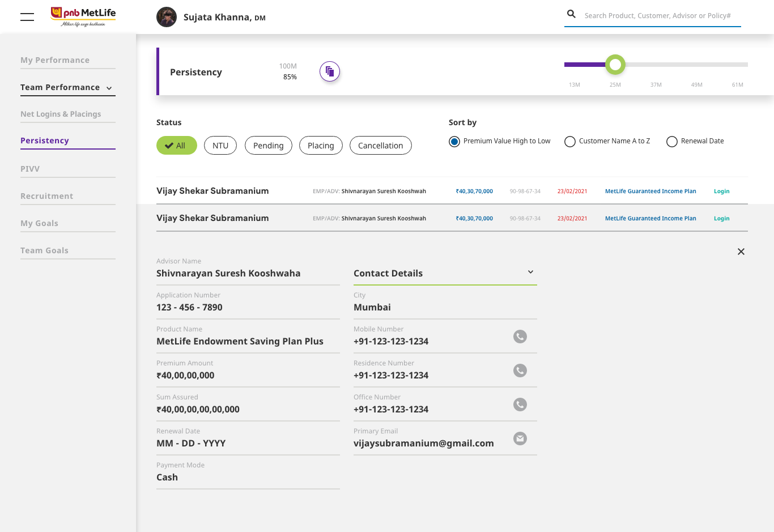The width and height of the screenshot is (774, 532).
Task: Click advisor name Shivnarayan Suresh Kooshwaha
Action: [228, 273]
